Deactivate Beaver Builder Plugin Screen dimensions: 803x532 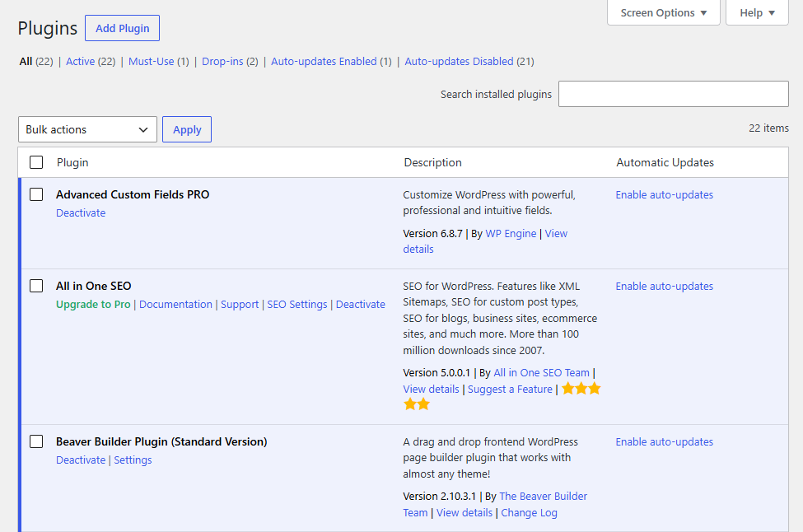81,460
